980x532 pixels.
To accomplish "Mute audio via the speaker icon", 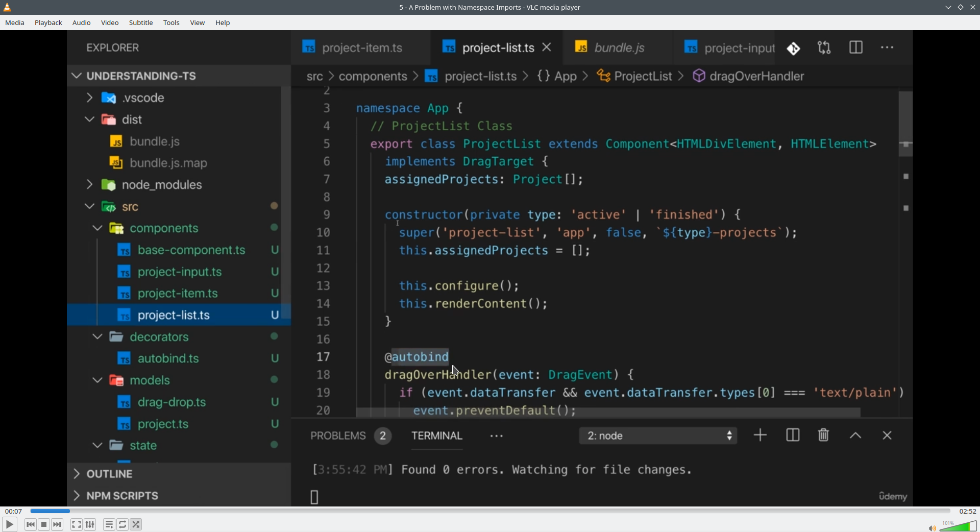I will tap(932, 528).
